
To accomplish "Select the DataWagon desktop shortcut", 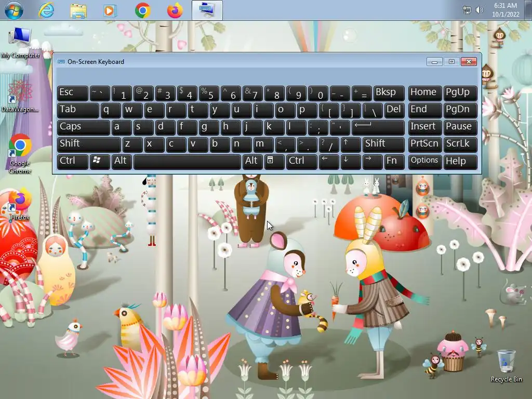I will pyautogui.click(x=20, y=97).
